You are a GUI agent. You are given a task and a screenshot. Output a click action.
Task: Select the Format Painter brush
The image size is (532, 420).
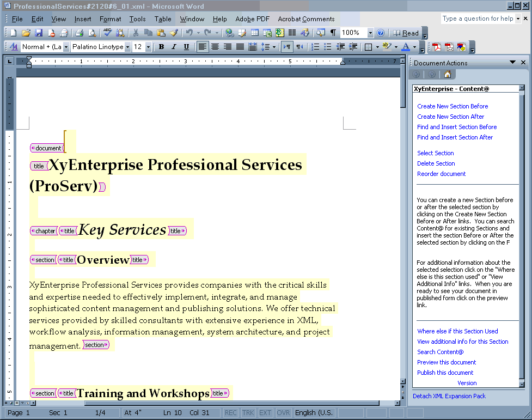tap(174, 33)
